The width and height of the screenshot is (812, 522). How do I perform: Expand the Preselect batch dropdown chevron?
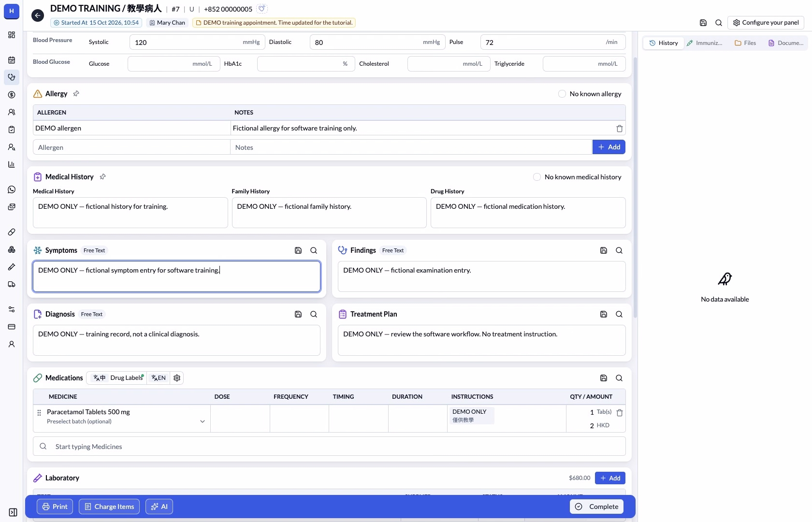pyautogui.click(x=203, y=421)
